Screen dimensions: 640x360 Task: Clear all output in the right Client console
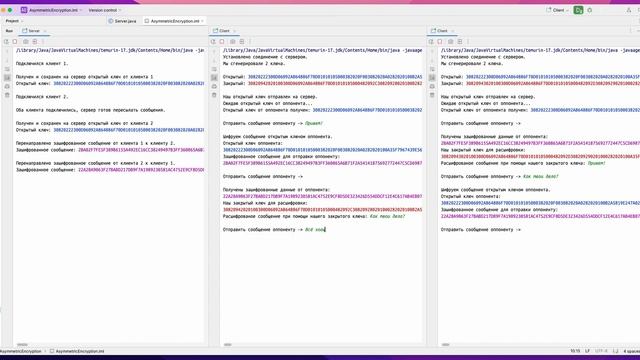[x=432, y=95]
